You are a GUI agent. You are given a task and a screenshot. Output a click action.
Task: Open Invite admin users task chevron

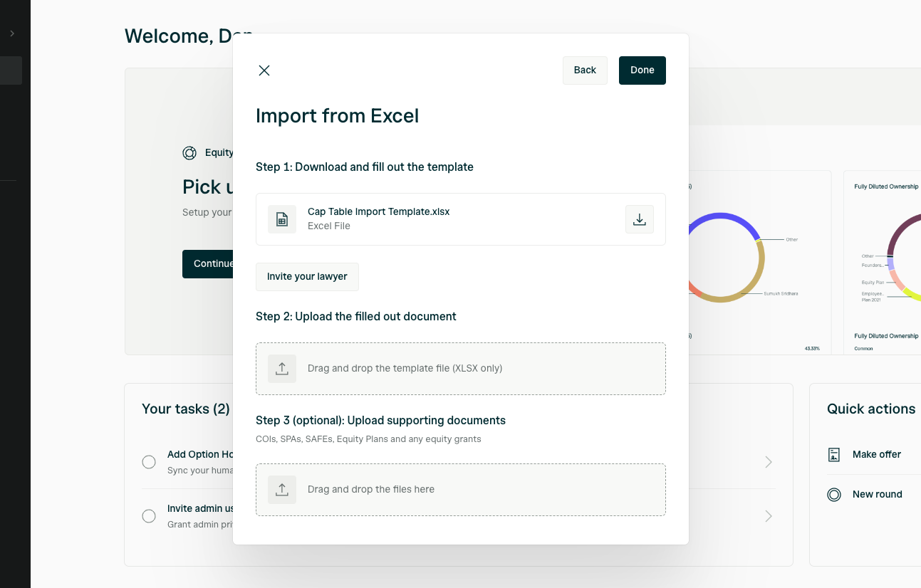[769, 516]
